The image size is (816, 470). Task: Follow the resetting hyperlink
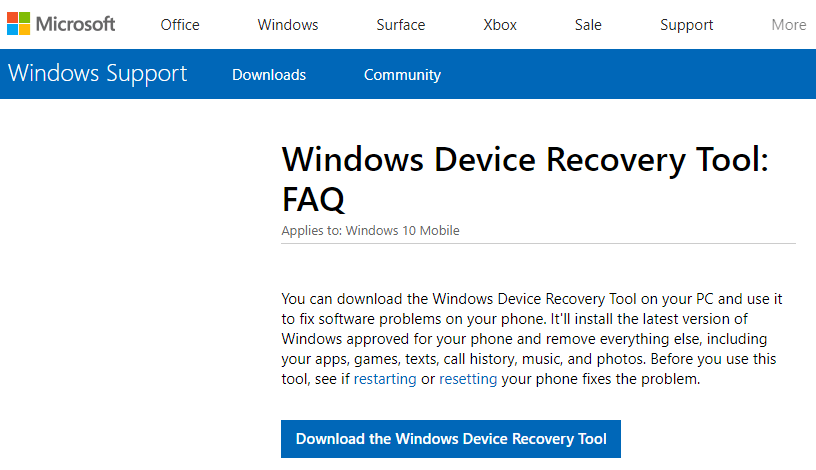pyautogui.click(x=468, y=379)
